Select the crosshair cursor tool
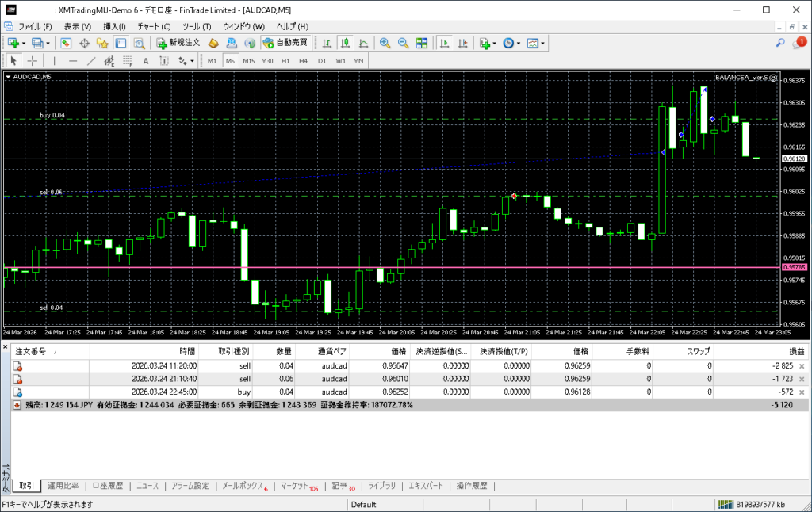Image resolution: width=812 pixels, height=512 pixels. click(33, 60)
